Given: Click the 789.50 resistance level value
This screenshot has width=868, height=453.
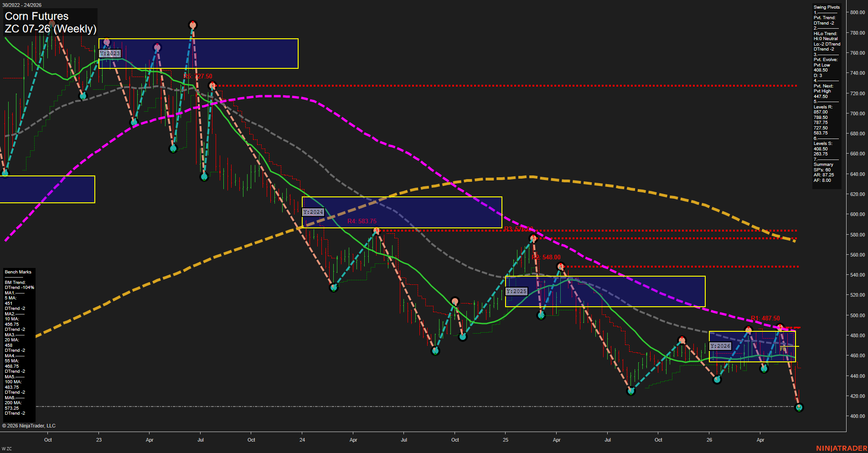Looking at the screenshot, I should [x=821, y=118].
